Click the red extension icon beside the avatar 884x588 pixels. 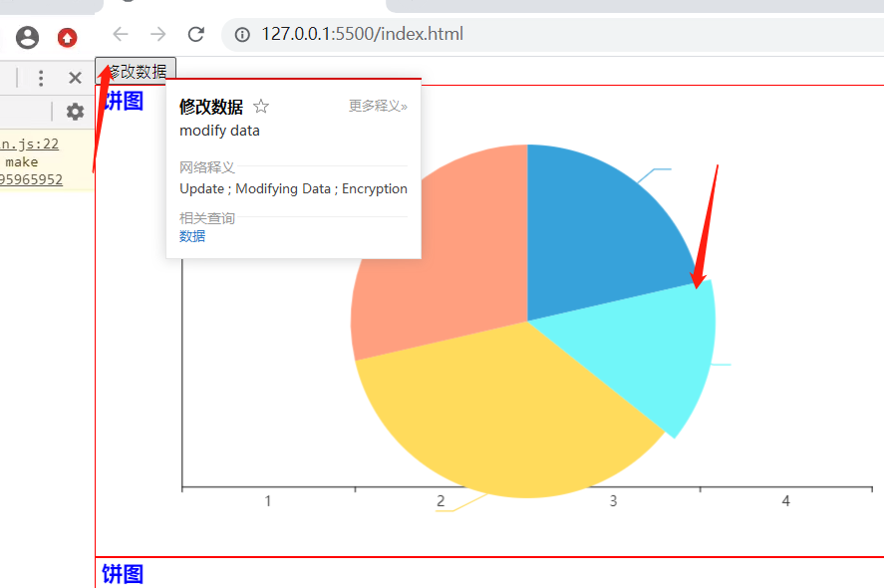click(x=67, y=37)
